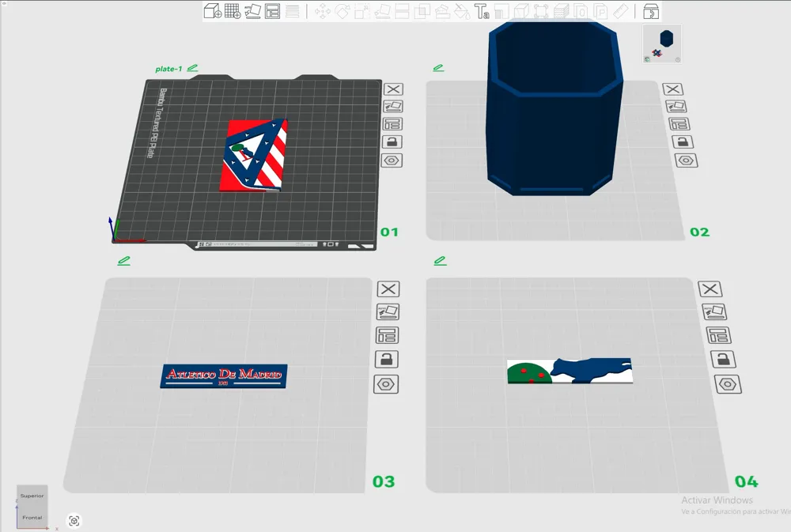Open plate 04 settings hexagon icon

click(x=728, y=384)
